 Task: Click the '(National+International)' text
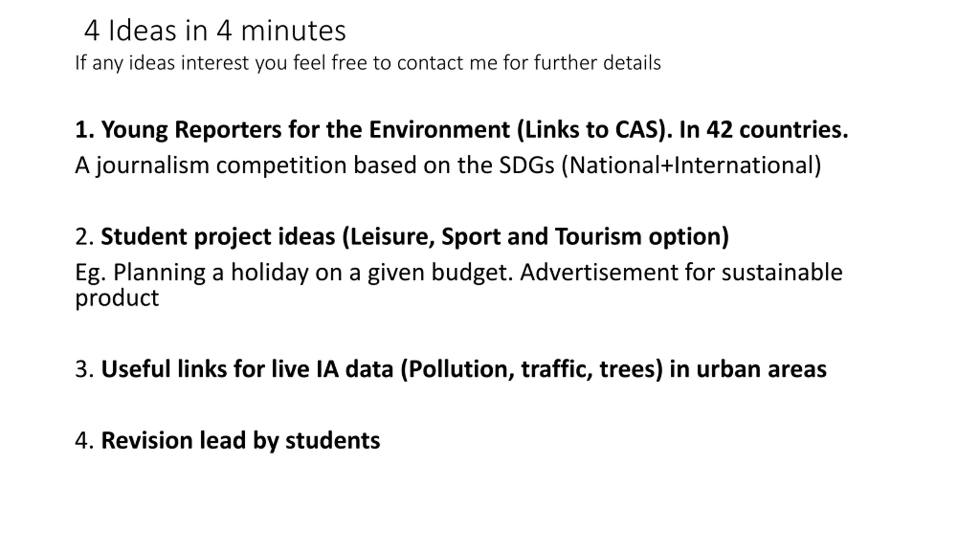pos(691,165)
